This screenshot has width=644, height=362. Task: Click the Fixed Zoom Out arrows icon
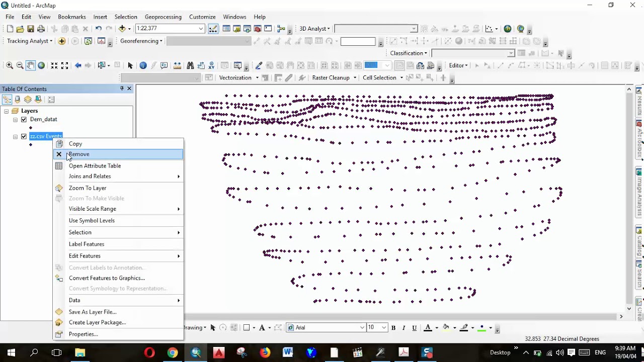65,65
